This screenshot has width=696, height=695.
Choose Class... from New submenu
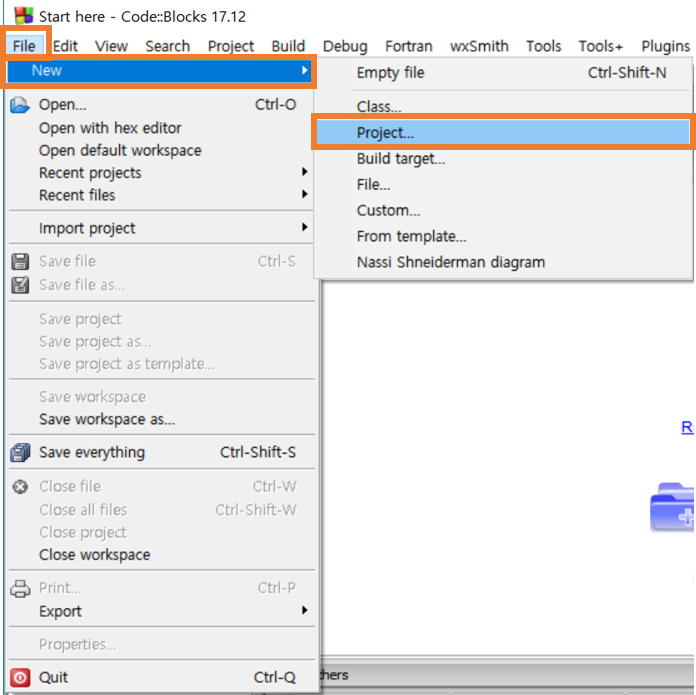pos(502,107)
